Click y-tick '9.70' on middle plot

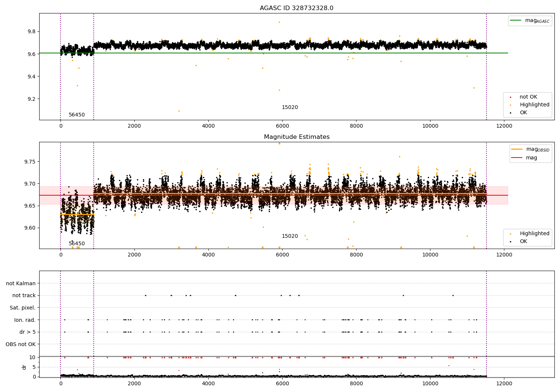(30, 184)
